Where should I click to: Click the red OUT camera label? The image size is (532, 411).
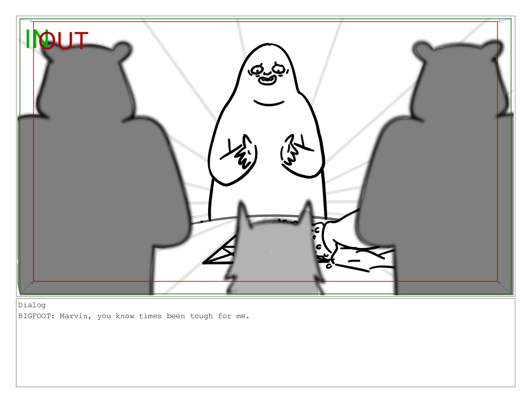pyautogui.click(x=64, y=41)
